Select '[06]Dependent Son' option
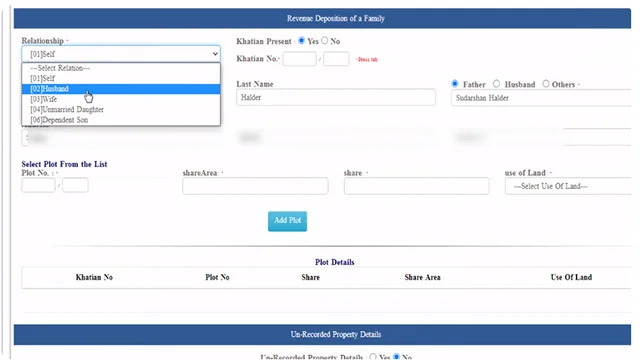Viewport: 640px width, 360px height. [121, 120]
